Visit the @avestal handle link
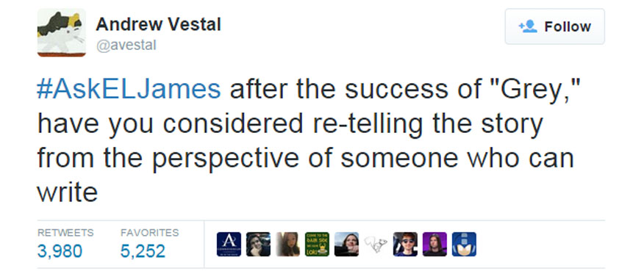The image size is (644, 274). (x=126, y=45)
